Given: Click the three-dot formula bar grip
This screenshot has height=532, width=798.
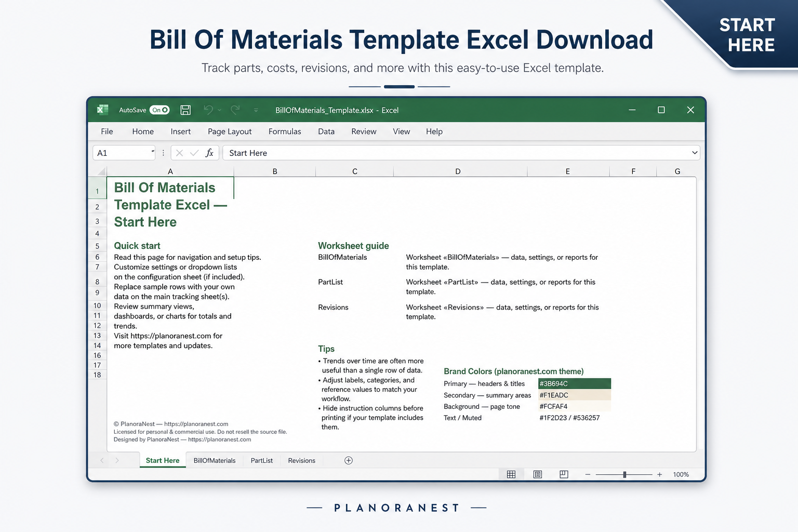Looking at the screenshot, I should pyautogui.click(x=163, y=153).
